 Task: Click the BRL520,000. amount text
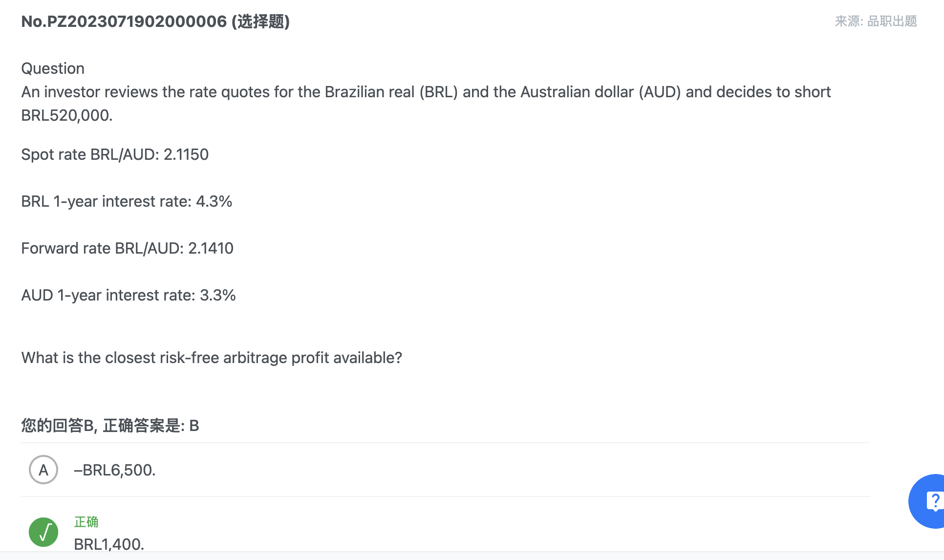tap(67, 115)
